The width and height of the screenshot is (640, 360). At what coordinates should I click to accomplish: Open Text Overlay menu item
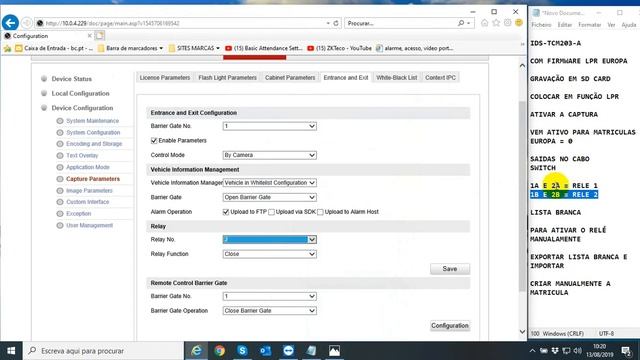(82, 156)
